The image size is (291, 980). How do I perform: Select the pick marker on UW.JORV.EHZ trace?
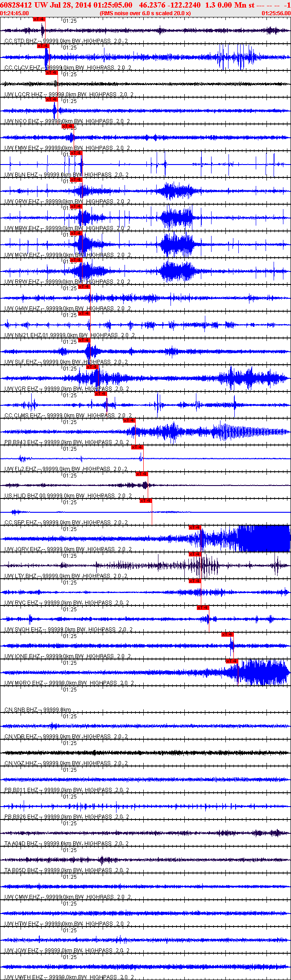[195, 527]
